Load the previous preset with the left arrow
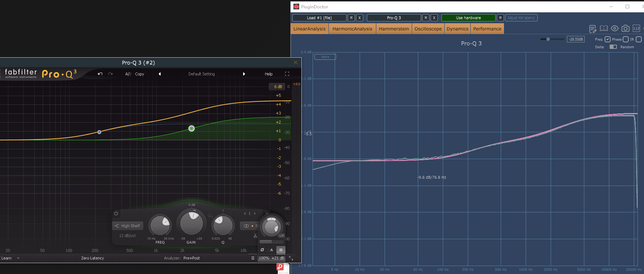The image size is (644, 274). 160,74
